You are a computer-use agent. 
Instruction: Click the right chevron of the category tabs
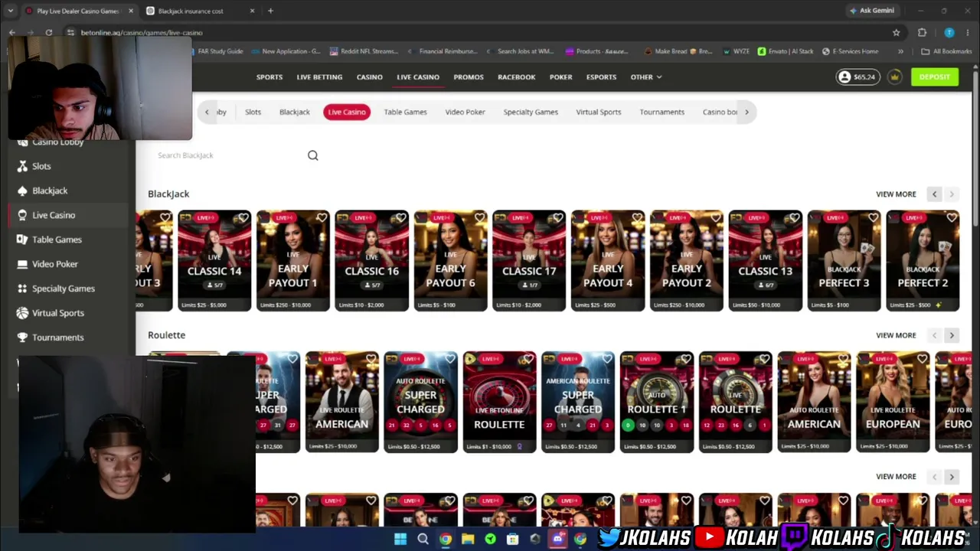(746, 112)
